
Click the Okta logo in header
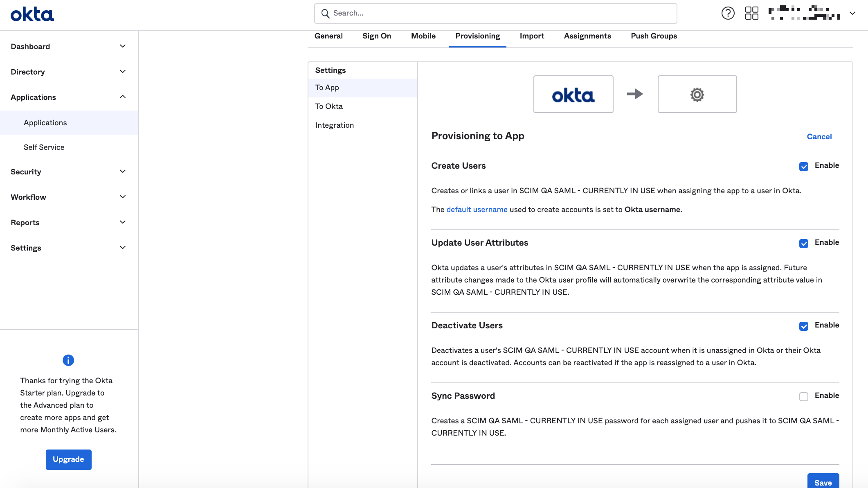[32, 14]
